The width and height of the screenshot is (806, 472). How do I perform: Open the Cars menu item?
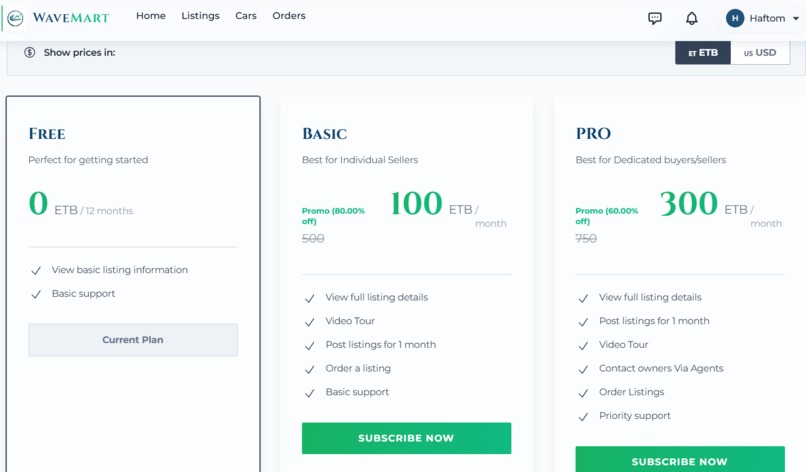point(246,16)
